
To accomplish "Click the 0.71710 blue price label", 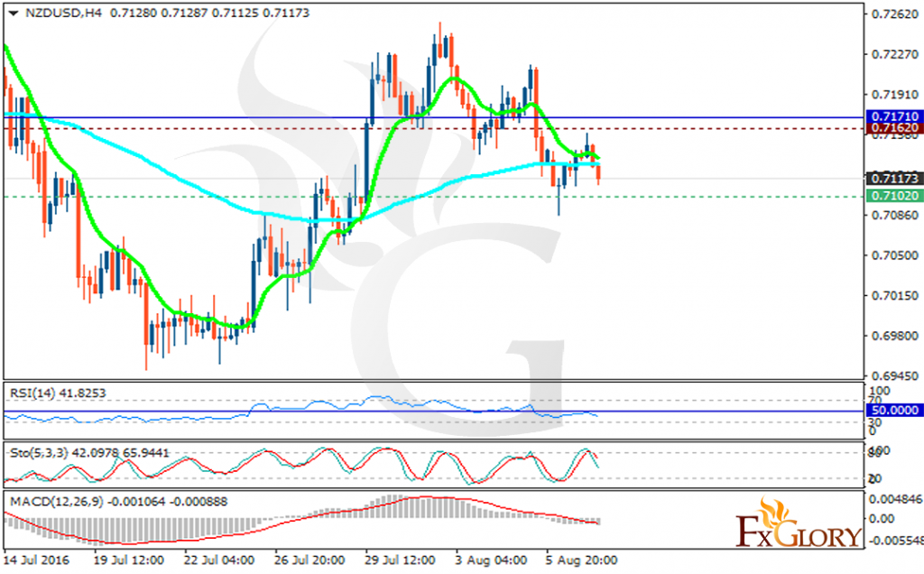I will pos(894,116).
